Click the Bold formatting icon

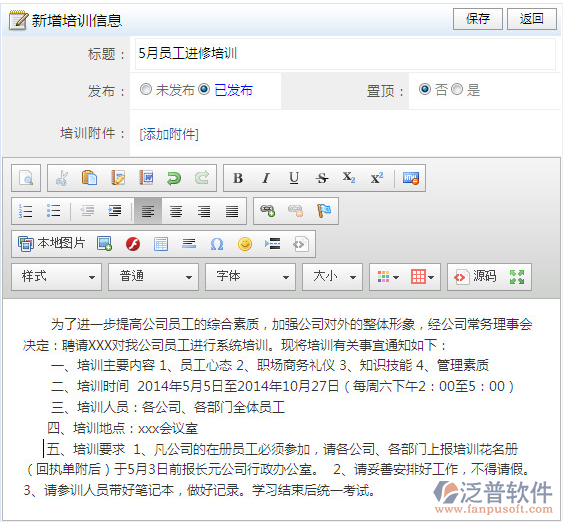click(238, 178)
